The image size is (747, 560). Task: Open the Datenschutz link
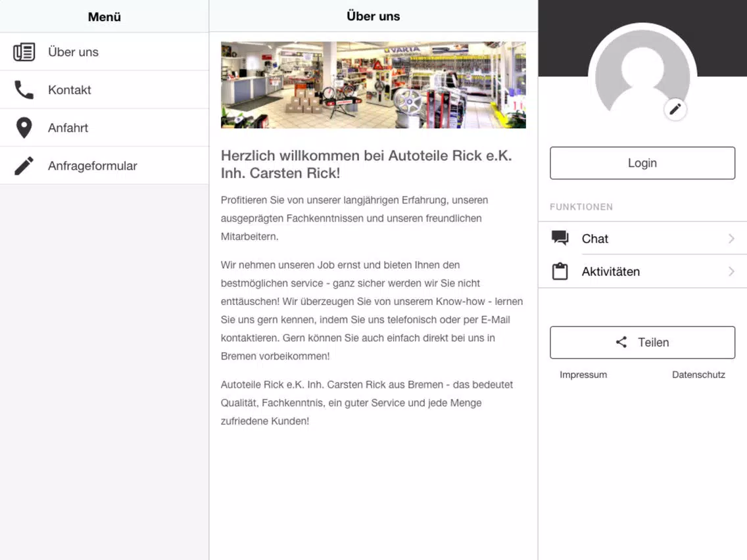click(698, 375)
